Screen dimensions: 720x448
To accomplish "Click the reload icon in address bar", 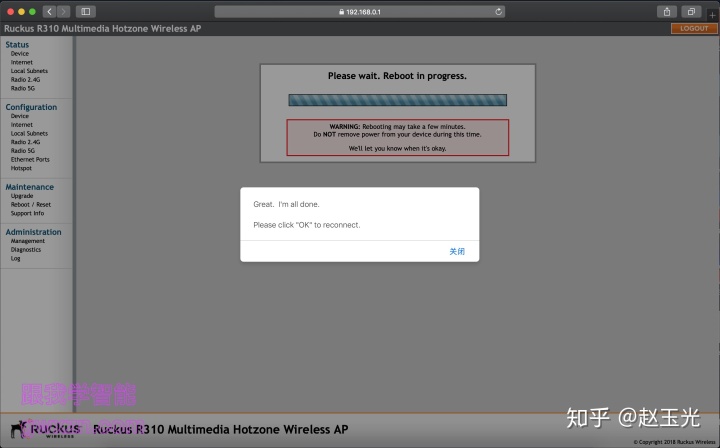I will pos(498,12).
